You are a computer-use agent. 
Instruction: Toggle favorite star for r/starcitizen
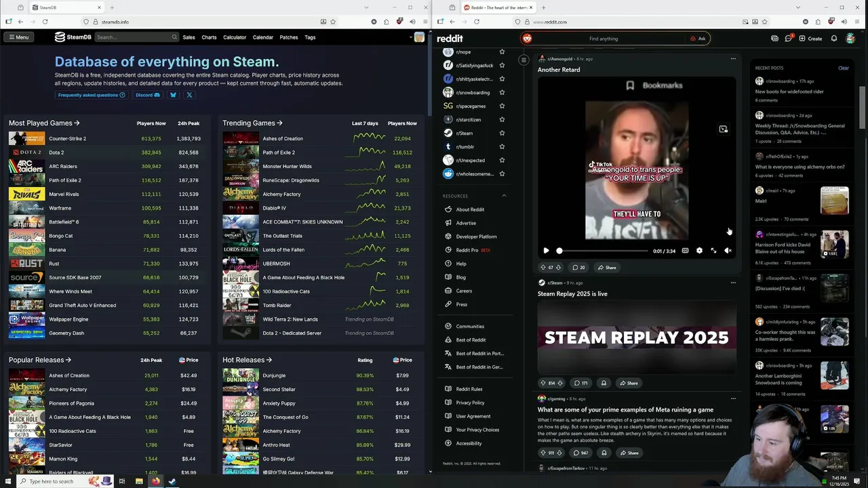[502, 119]
